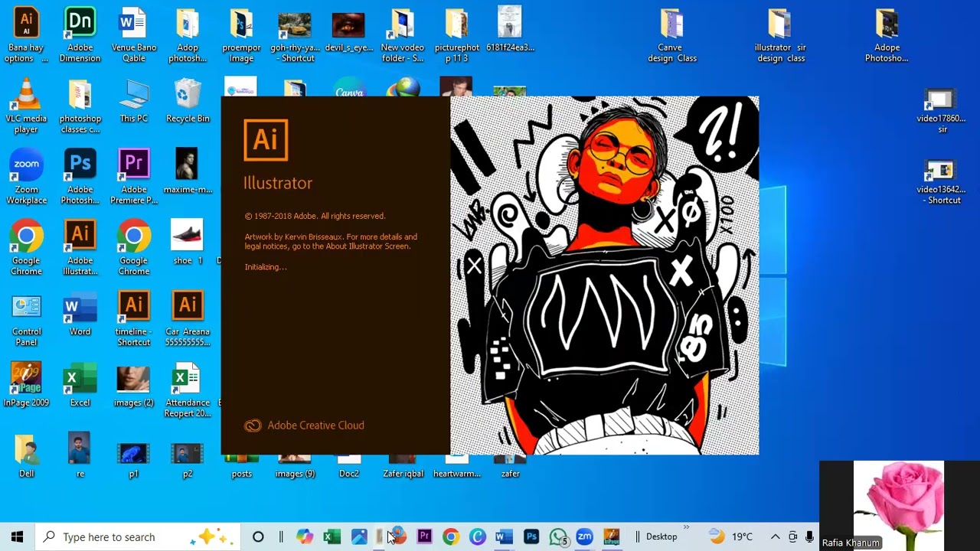Select the Adop photosh... folder icon
The image size is (980, 551).
188,34
